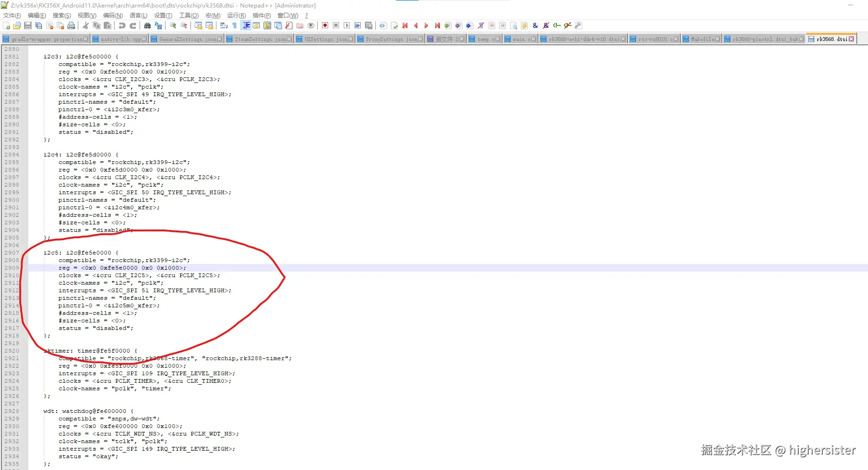Cut selection with the scissors icon

pos(86,25)
